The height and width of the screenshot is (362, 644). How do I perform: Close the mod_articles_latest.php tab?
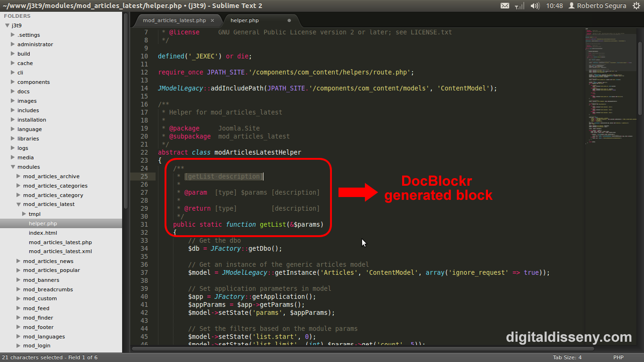[212, 21]
